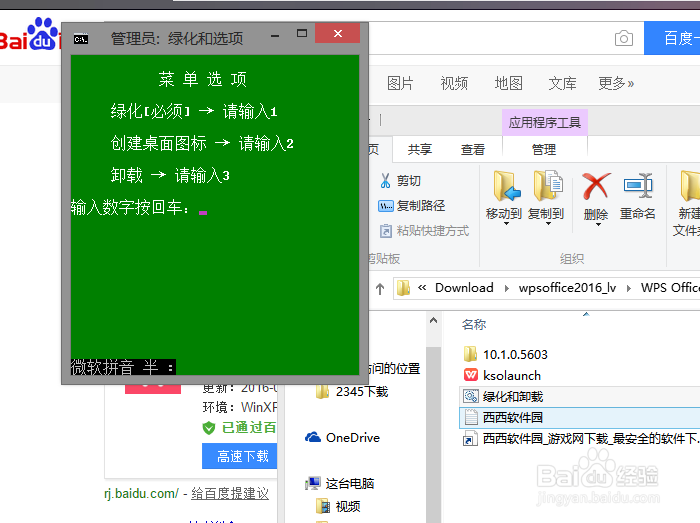
Task: Click Download in the address breadcrumb
Action: (464, 288)
